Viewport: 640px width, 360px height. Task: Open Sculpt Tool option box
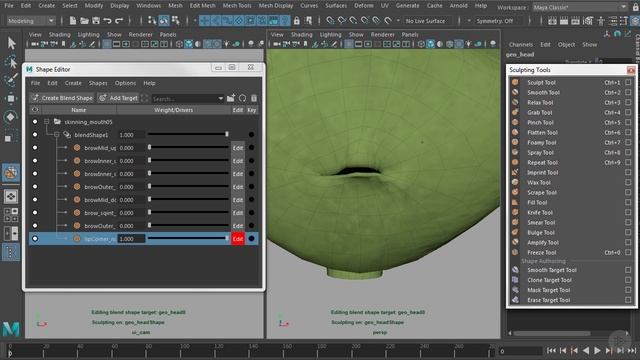pos(628,82)
